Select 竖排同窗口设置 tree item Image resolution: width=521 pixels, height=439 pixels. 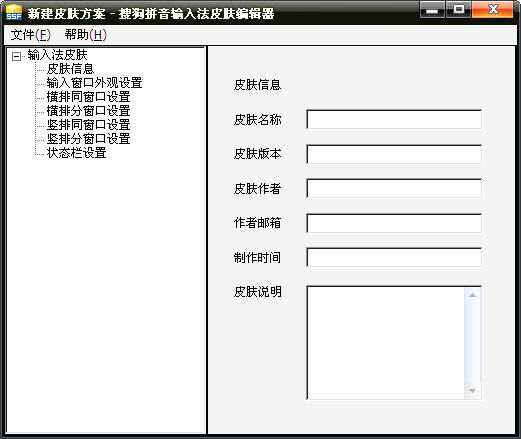click(88, 125)
